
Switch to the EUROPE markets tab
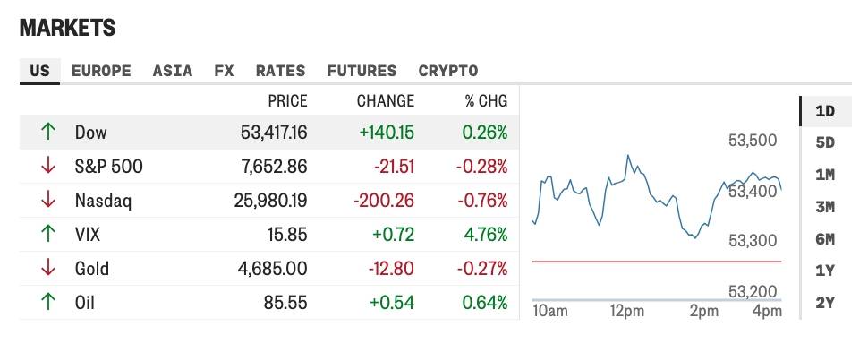(101, 71)
